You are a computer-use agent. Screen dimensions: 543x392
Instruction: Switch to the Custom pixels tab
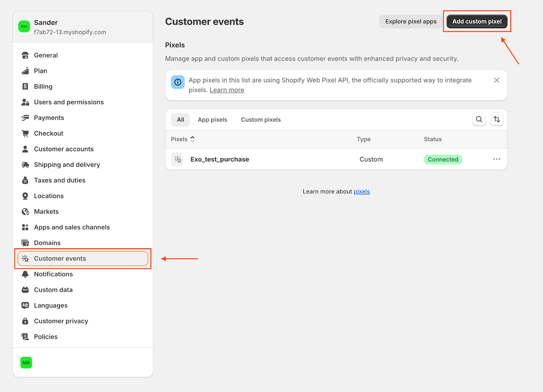261,120
